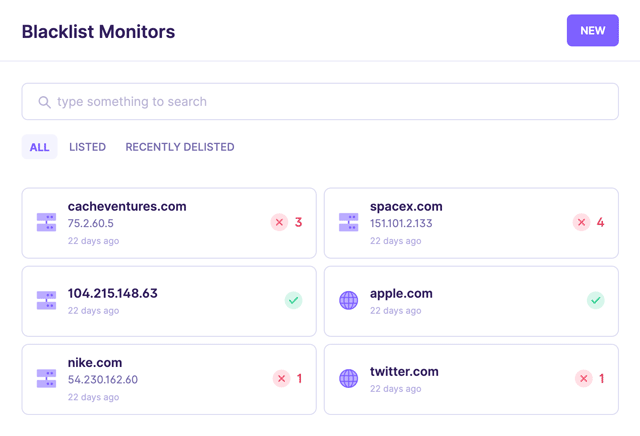This screenshot has width=640, height=436.
Task: Click the server icon beside nike.com
Action: (x=46, y=378)
